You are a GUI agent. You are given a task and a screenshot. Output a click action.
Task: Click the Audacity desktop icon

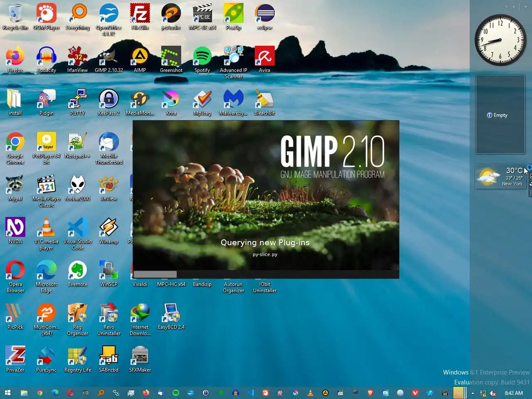click(x=47, y=59)
